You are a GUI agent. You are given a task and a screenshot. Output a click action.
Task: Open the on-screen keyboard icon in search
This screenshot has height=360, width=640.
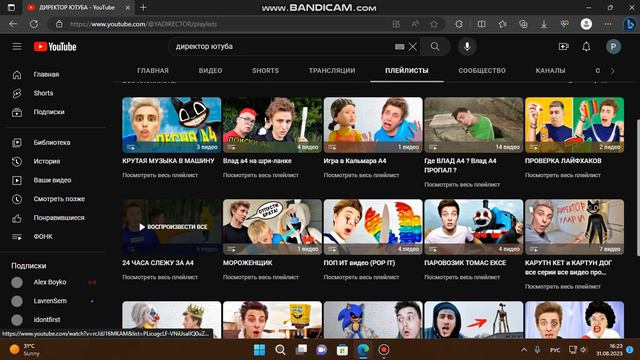pyautogui.click(x=400, y=47)
